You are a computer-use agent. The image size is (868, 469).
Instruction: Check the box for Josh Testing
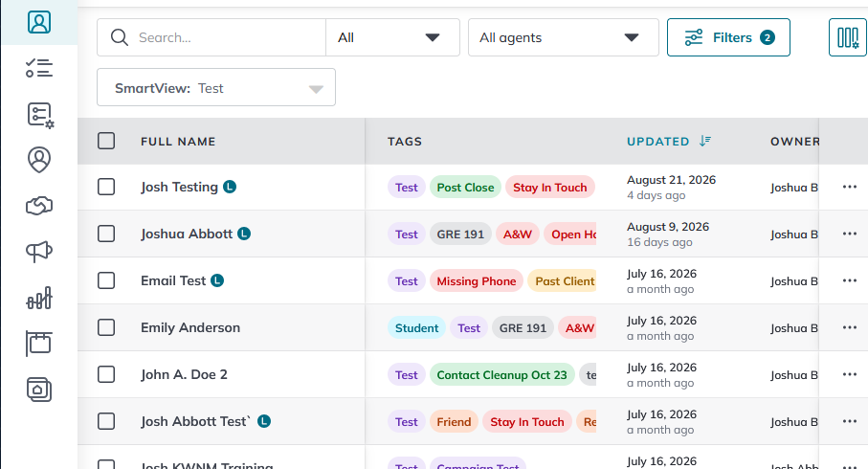[106, 187]
